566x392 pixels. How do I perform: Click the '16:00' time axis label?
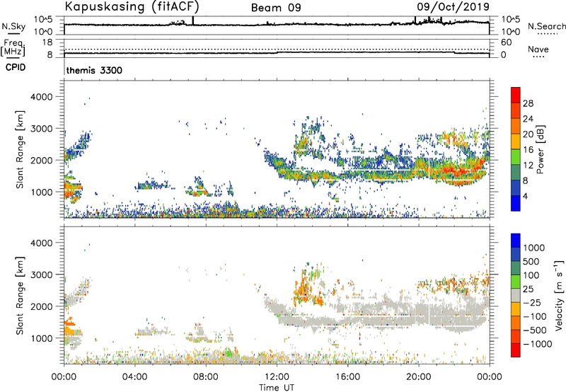pos(347,377)
